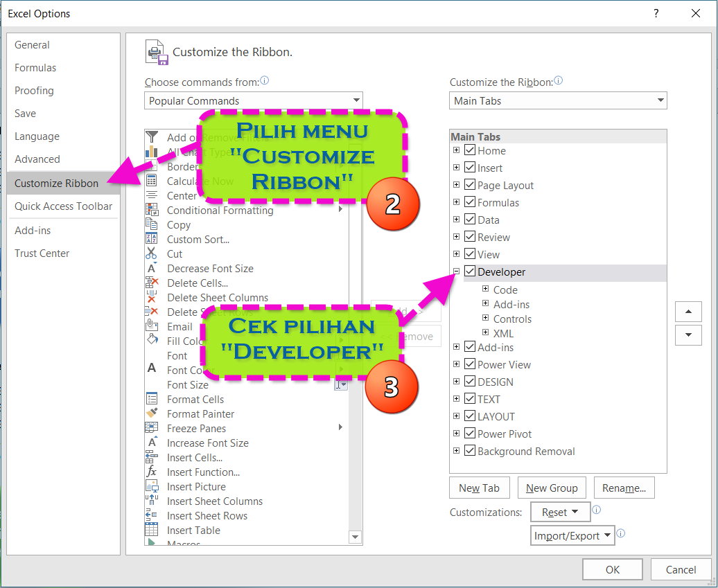Click the Insert Cells icon
The width and height of the screenshot is (718, 588).
152,457
